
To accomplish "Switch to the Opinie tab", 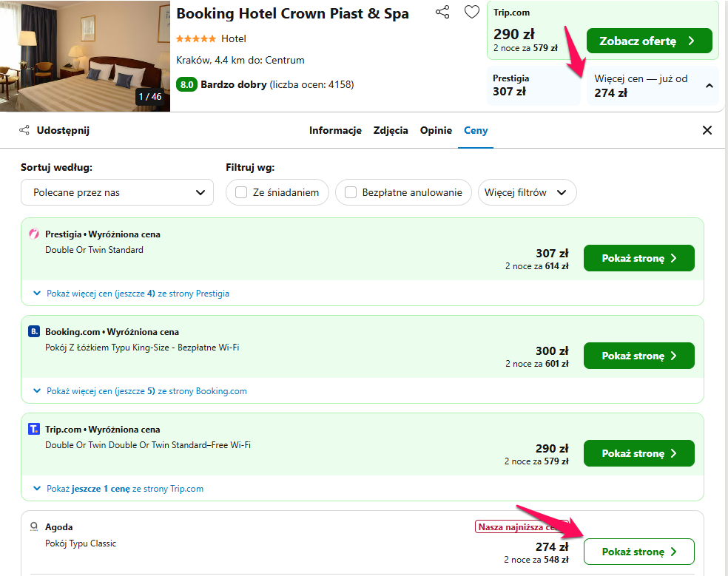I will [x=436, y=130].
